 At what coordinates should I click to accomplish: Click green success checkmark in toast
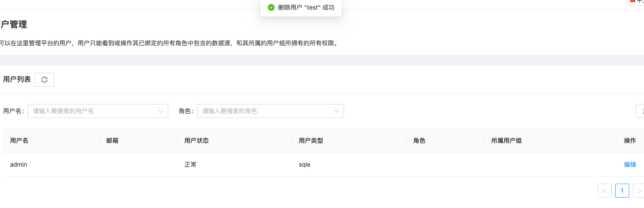tap(271, 7)
